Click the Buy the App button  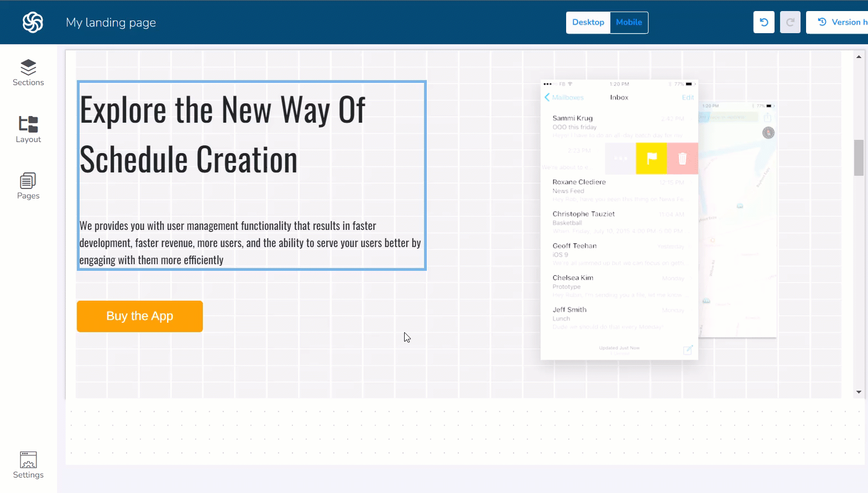[x=140, y=316]
